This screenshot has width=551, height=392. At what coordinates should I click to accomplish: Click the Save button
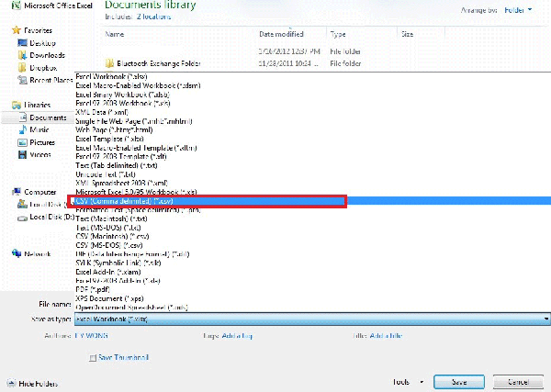click(x=459, y=382)
